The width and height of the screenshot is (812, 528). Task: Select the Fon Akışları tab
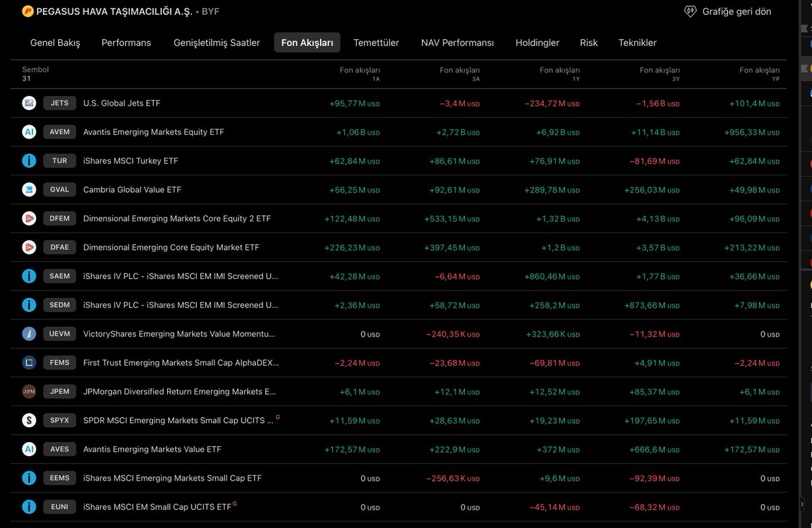click(x=307, y=43)
